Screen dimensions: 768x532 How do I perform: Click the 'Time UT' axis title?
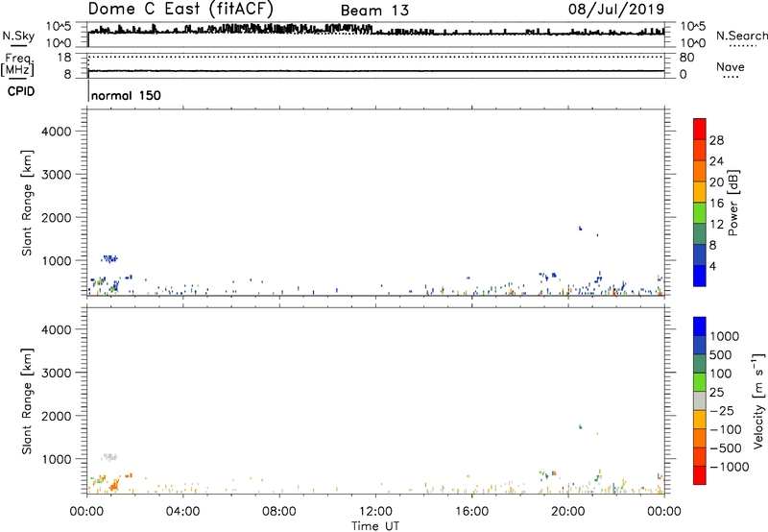[375, 526]
